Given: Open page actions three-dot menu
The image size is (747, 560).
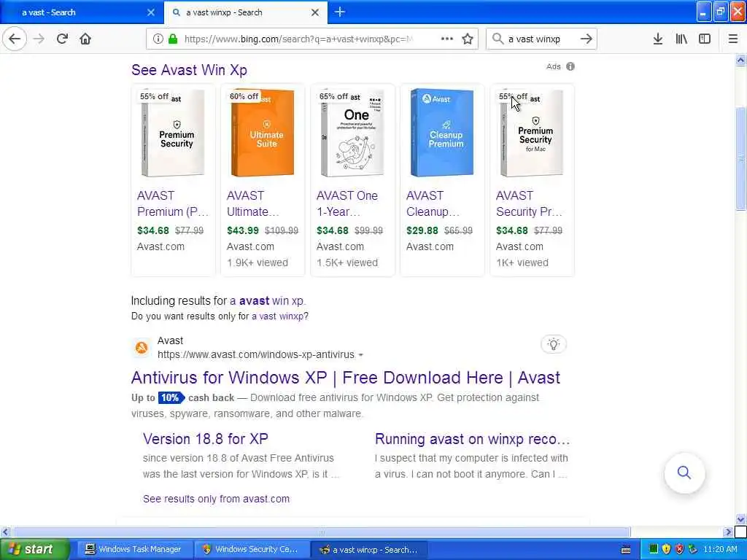Looking at the screenshot, I should 447,39.
